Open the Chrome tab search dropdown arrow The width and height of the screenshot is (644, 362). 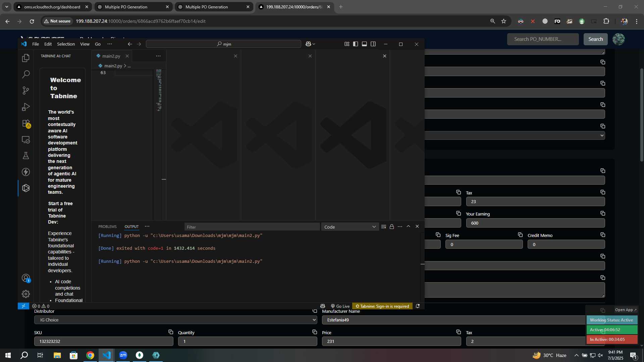pos(6,7)
